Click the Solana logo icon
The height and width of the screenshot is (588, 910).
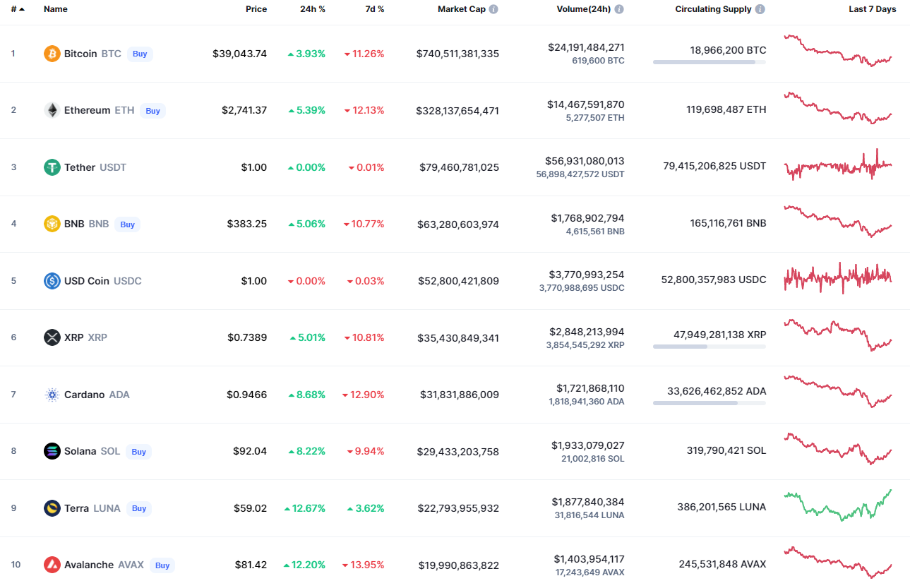coord(52,451)
